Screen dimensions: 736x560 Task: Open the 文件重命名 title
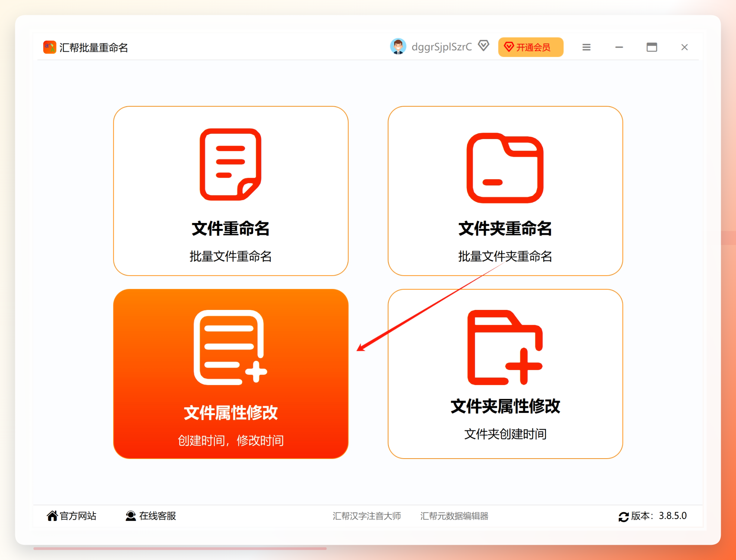click(230, 228)
